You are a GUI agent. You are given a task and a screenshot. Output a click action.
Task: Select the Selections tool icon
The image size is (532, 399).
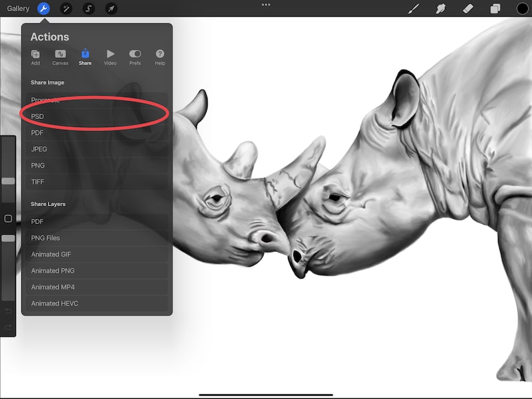click(x=89, y=9)
